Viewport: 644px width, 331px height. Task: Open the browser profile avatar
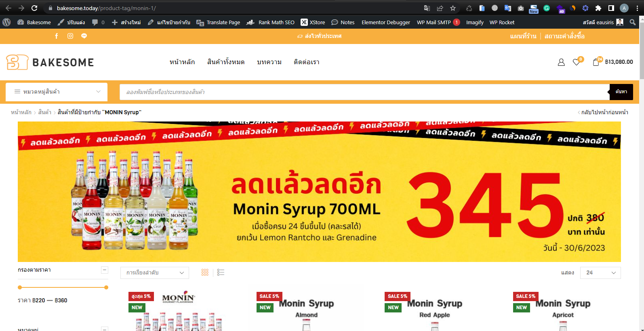click(x=624, y=8)
